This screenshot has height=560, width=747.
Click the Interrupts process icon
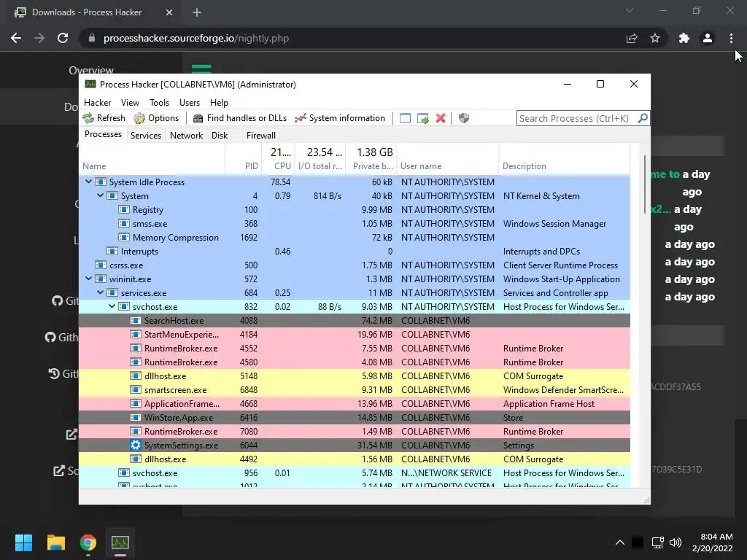[x=112, y=251]
